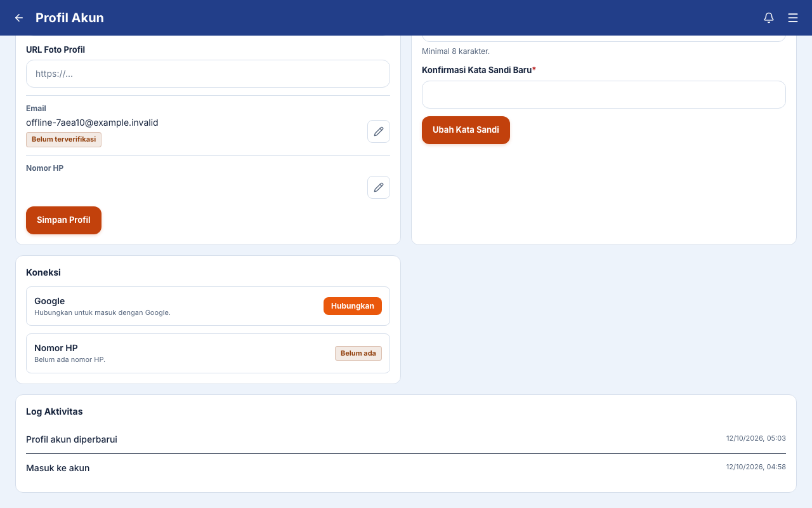Select the Profil akun diperbarui log entry
The image size is (812, 508).
(406, 439)
